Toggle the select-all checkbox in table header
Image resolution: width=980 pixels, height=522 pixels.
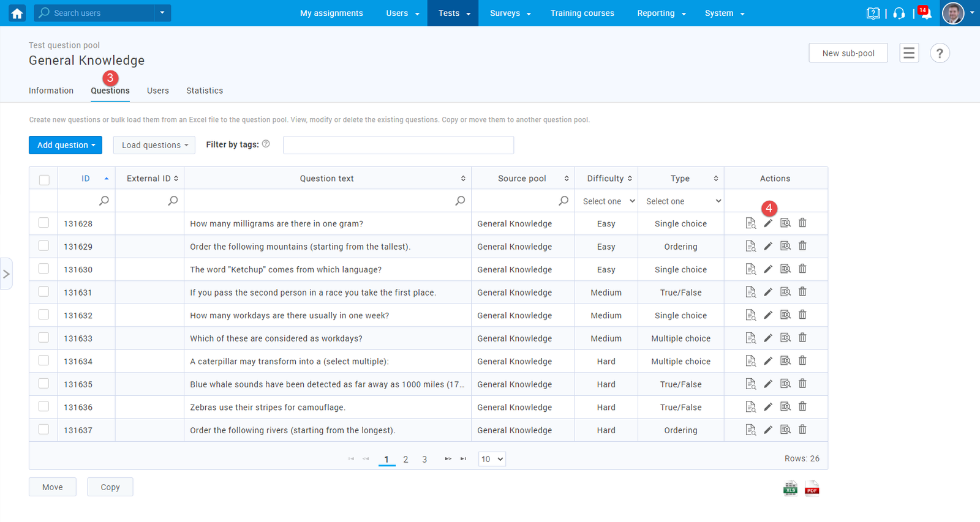click(44, 179)
